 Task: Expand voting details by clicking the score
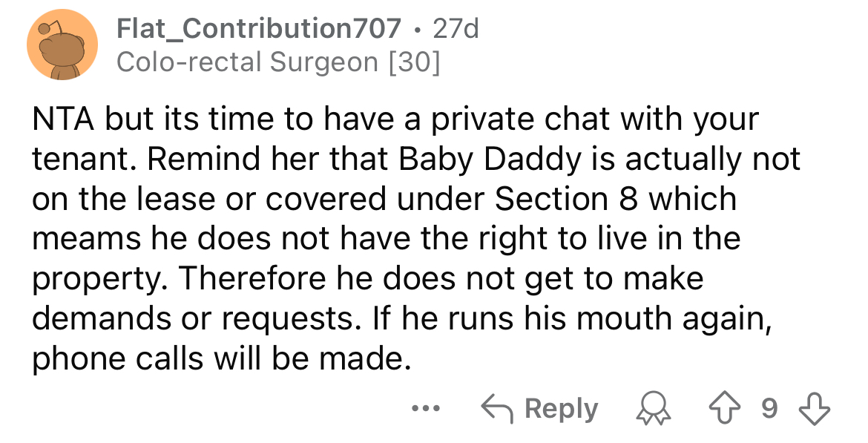(770, 407)
